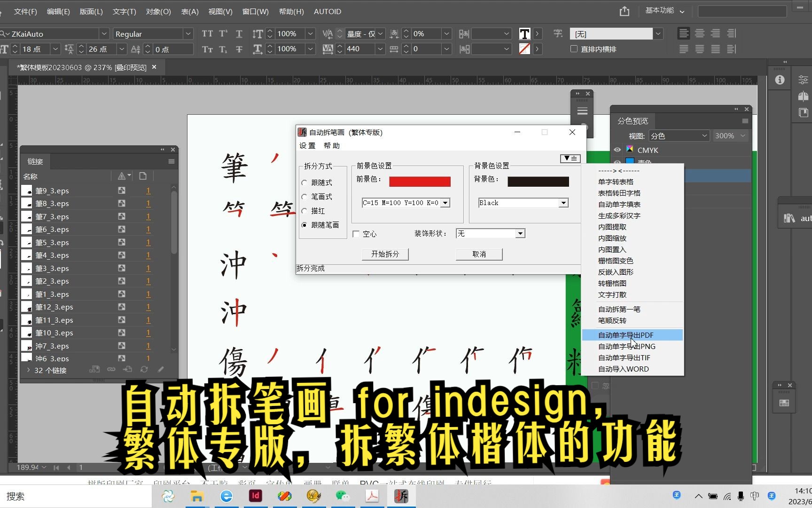Hide the CMYK channel with its eye toggle
812x508 pixels.
(617, 150)
